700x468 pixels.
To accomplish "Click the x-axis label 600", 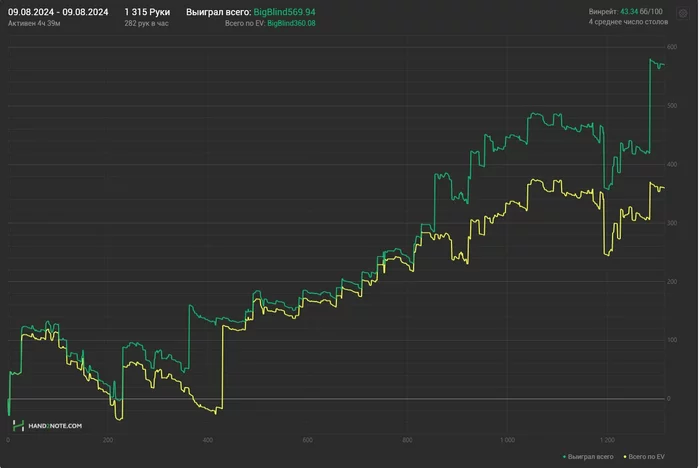I will coord(308,440).
